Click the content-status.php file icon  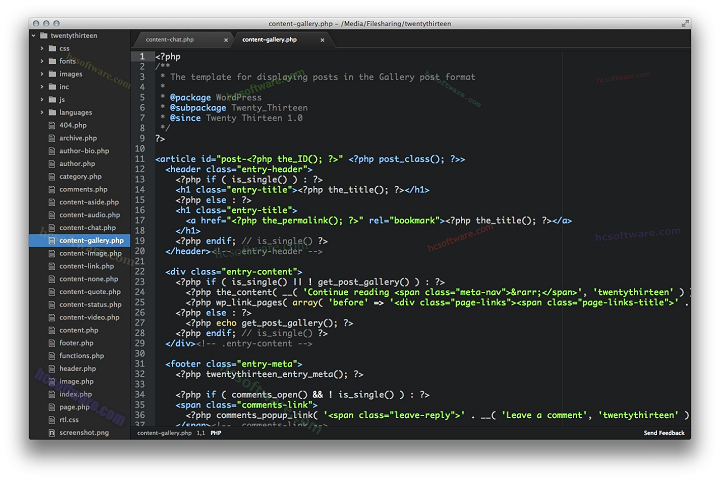pyautogui.click(x=52, y=305)
